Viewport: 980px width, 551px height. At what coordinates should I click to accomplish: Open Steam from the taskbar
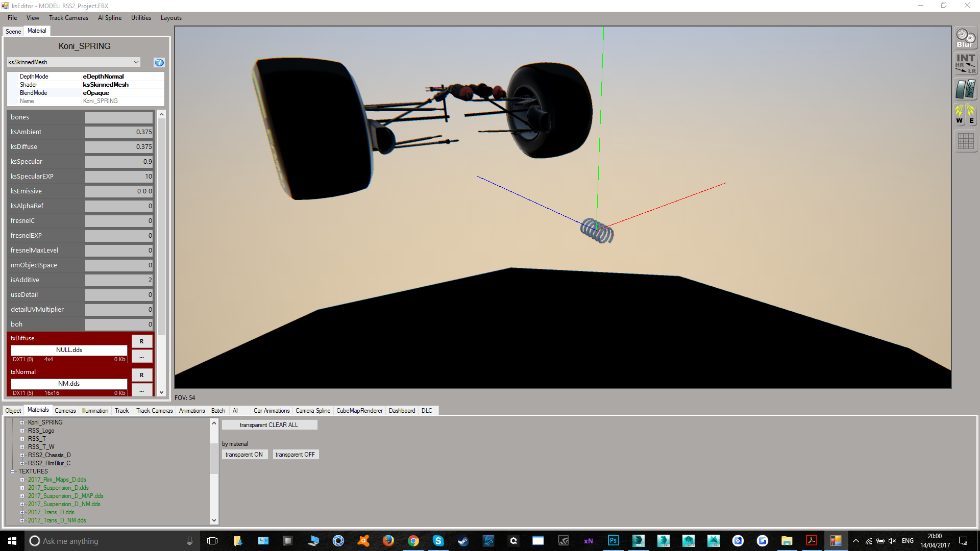[x=463, y=541]
